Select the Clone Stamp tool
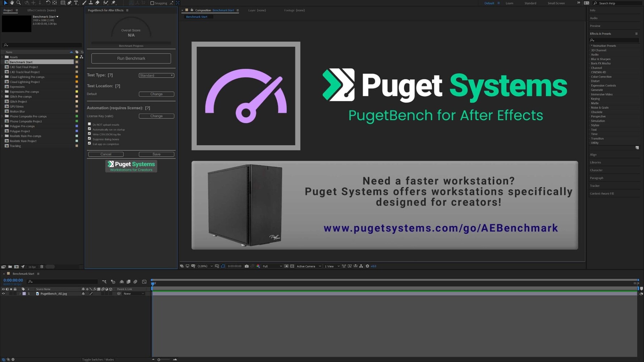The height and width of the screenshot is (362, 644). (x=91, y=3)
